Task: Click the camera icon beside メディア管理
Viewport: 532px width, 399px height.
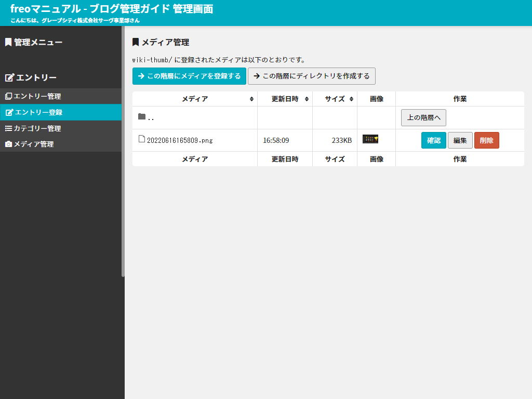Action: pyautogui.click(x=8, y=144)
